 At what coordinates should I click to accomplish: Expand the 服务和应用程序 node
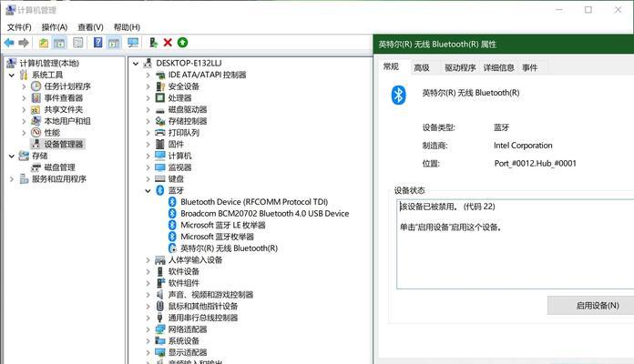click(x=11, y=178)
